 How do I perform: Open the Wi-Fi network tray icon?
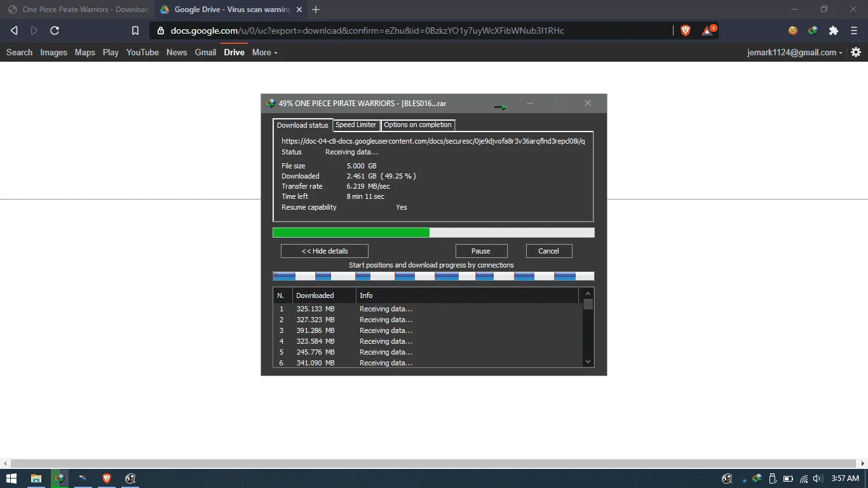coord(804,478)
